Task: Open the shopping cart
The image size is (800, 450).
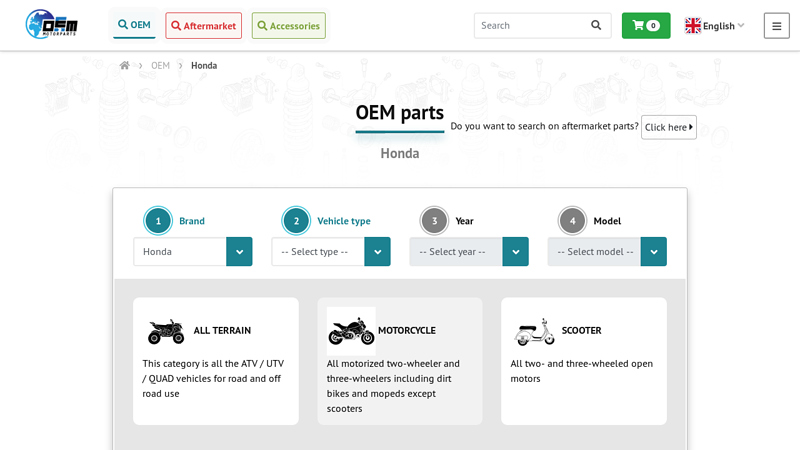Action: (646, 26)
